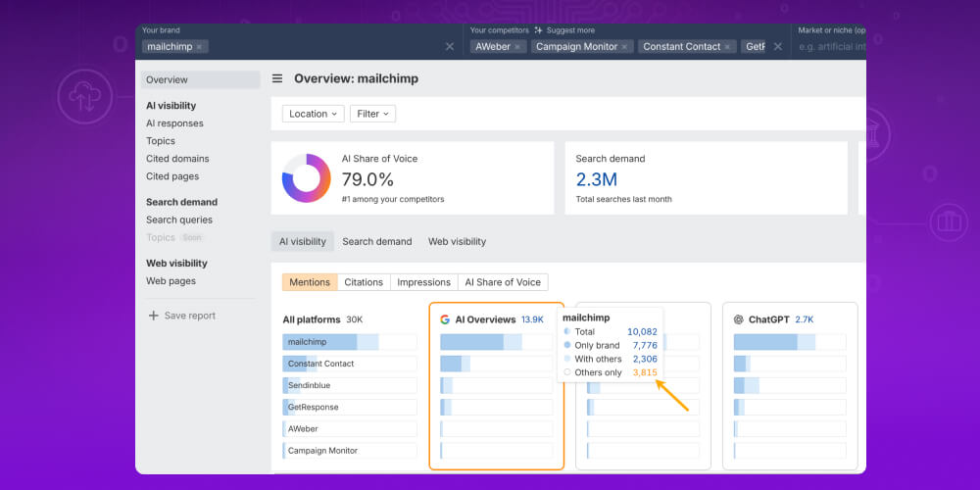
Task: Select the Impressions metric toggle
Action: pyautogui.click(x=423, y=282)
